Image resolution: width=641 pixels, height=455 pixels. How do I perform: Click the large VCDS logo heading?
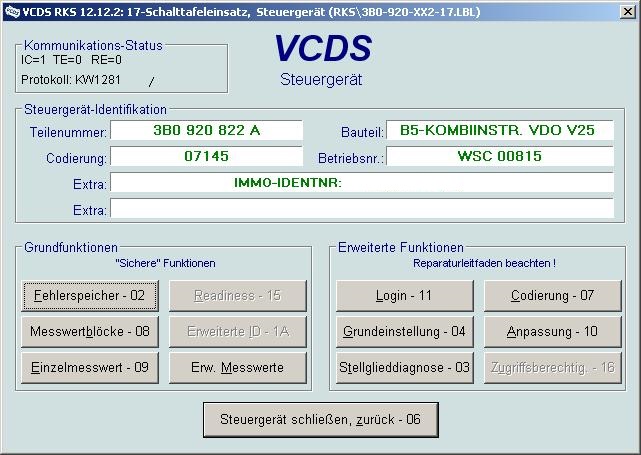pos(323,48)
